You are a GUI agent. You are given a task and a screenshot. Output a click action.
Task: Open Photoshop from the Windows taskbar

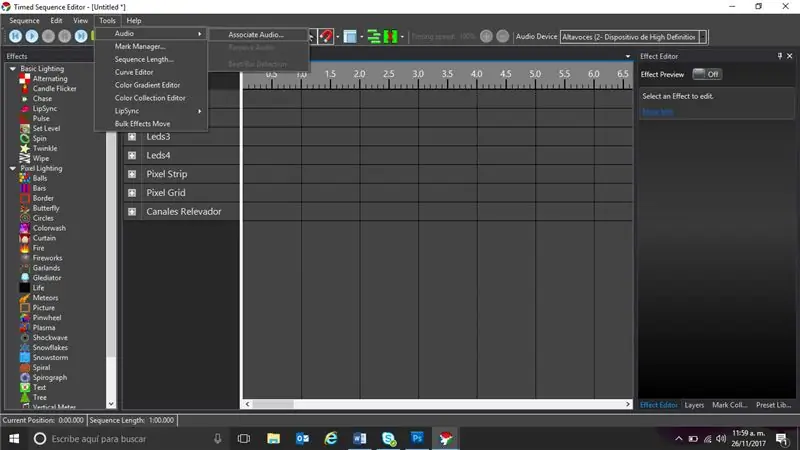click(417, 438)
